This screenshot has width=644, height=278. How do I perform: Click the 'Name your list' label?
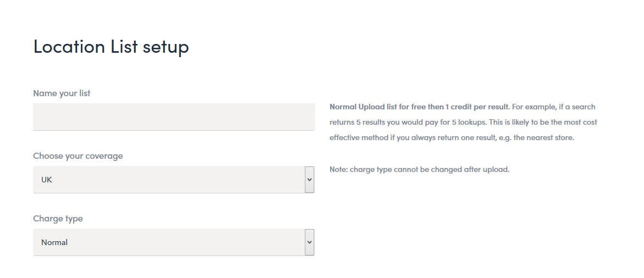(x=62, y=93)
